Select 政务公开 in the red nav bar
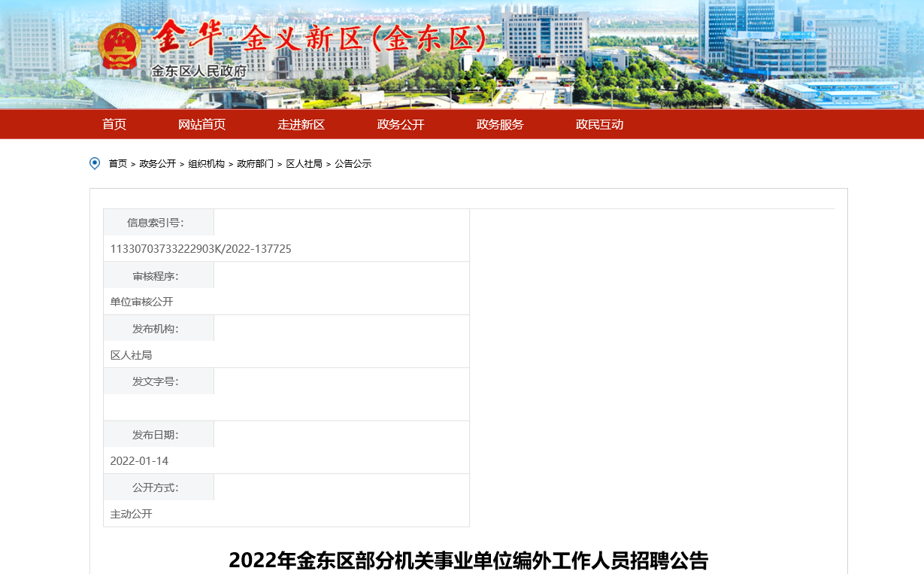Screen dimensions: 924x574 (x=401, y=124)
